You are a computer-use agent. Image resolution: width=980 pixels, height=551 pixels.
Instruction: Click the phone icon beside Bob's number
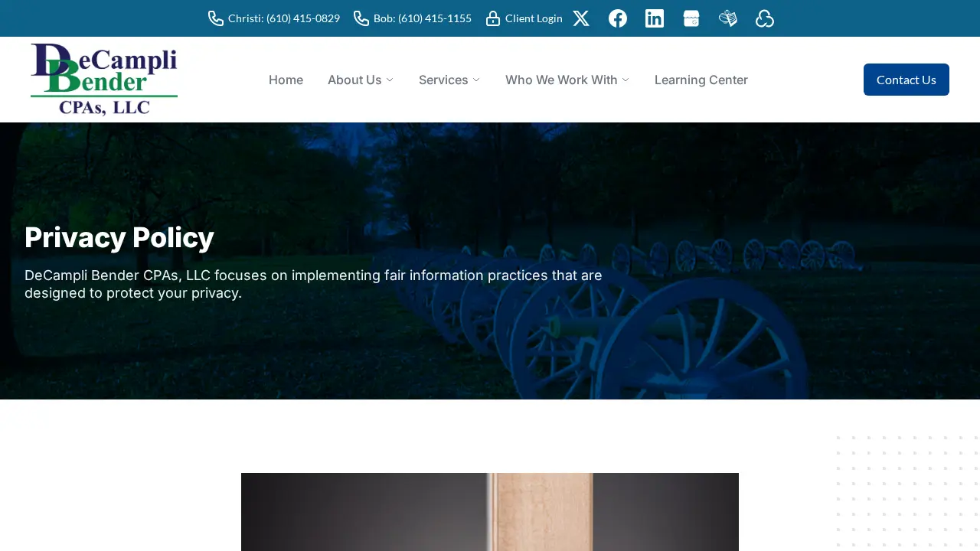361,18
